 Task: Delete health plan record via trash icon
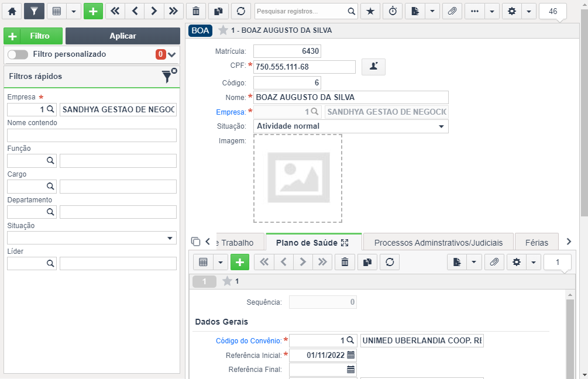[x=345, y=262]
